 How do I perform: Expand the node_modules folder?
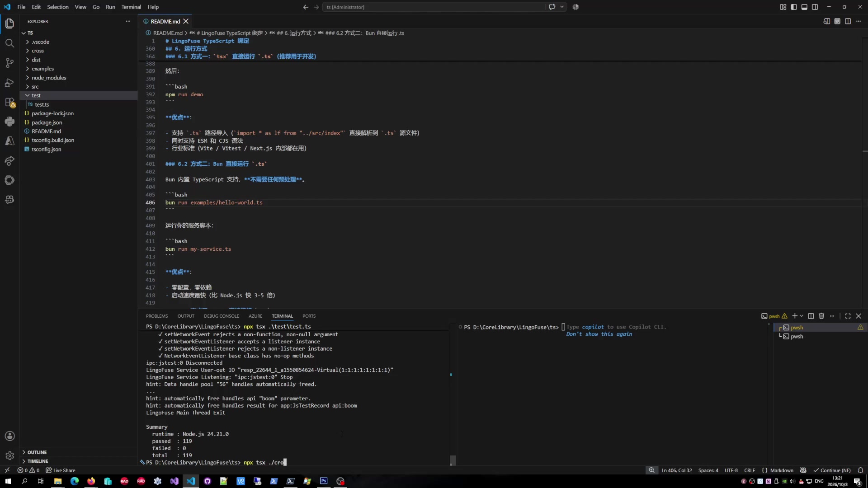78,78
